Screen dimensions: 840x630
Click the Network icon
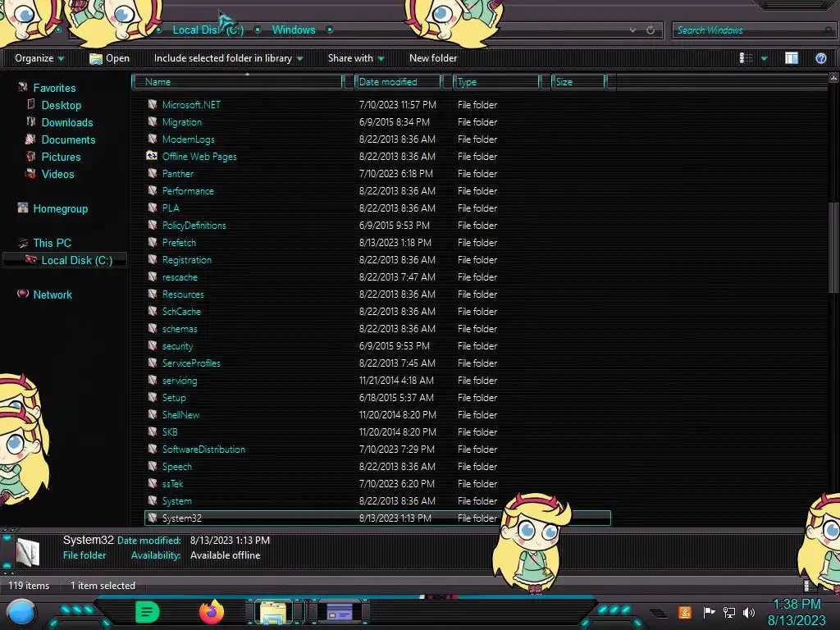click(23, 294)
